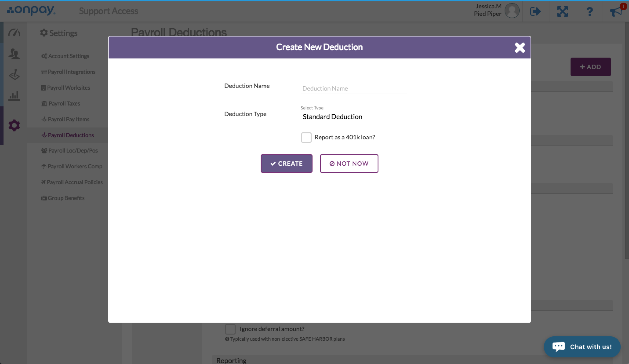Click the Create button
This screenshot has width=629, height=364.
(x=286, y=164)
